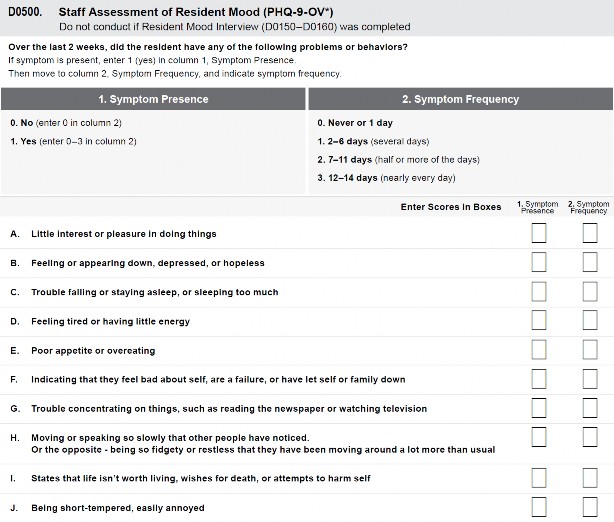Image resolution: width=614 pixels, height=522 pixels.
Task: Click '1. 2–6 days (several days)' text
Action: [373, 141]
